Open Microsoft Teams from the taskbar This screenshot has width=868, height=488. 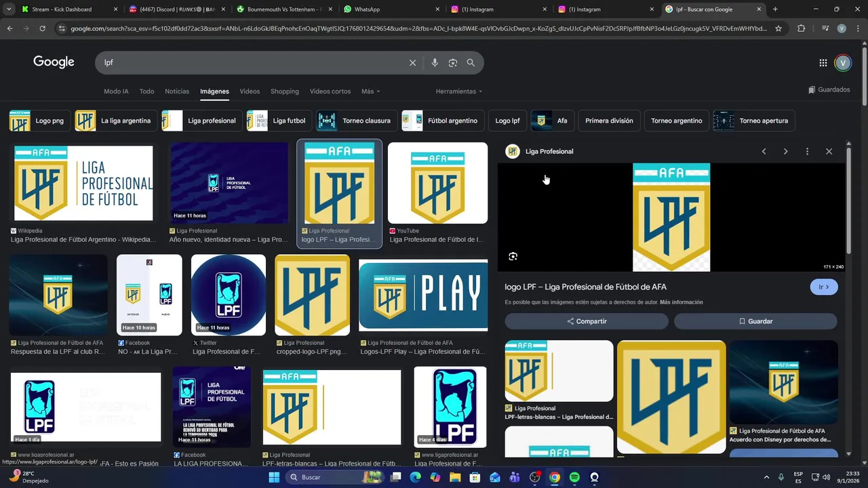pyautogui.click(x=515, y=477)
